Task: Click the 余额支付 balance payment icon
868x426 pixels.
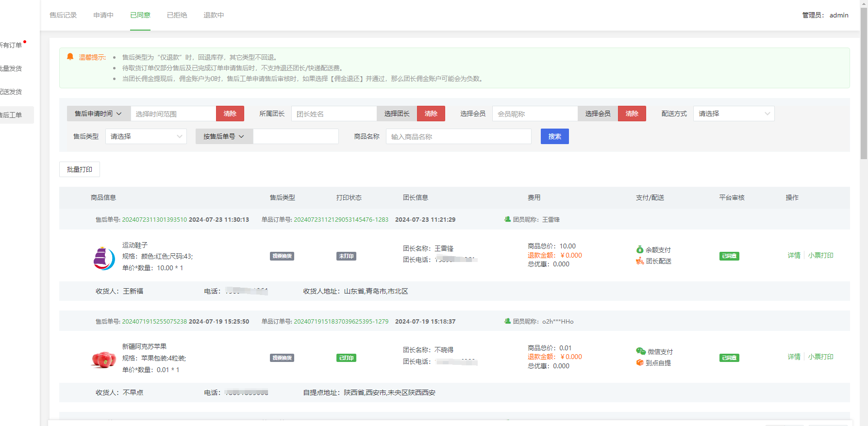Action: 640,250
